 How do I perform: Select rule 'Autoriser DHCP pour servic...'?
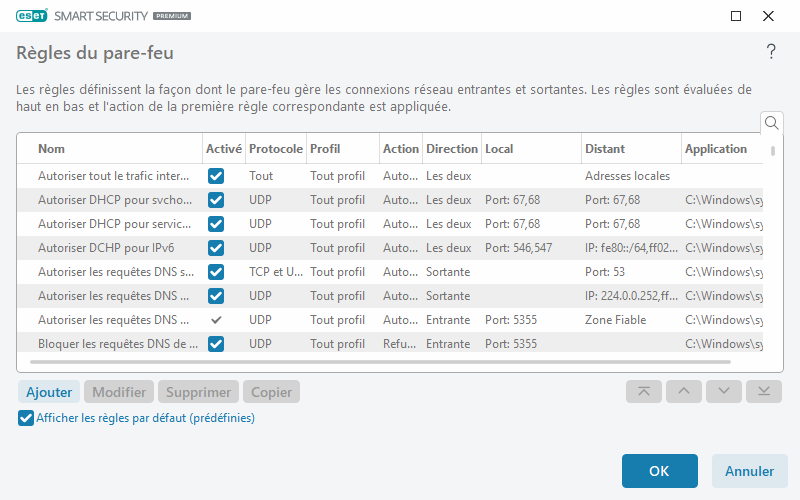[114, 224]
